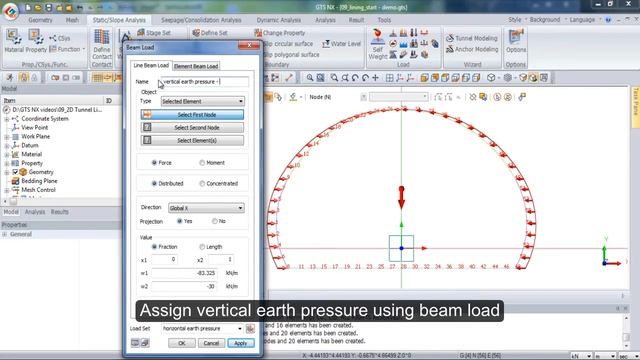Click the application logo button
The image size is (640, 360).
click(11, 10)
